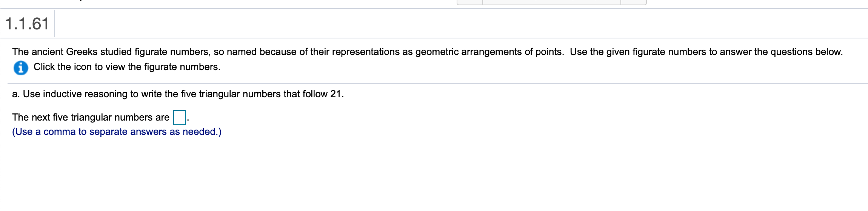Click the word 'needed' in the blue hint

[x=199, y=132]
